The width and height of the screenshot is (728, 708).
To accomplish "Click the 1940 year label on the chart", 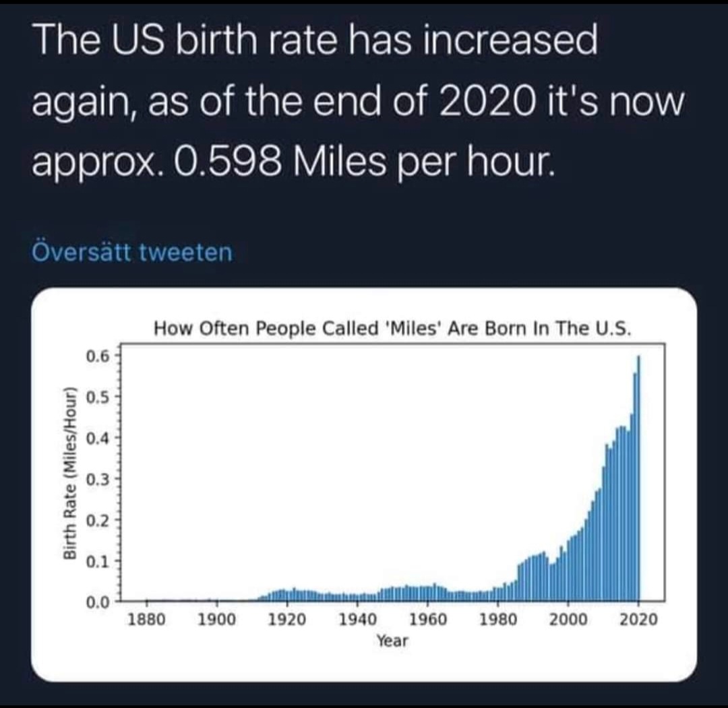I will (x=357, y=620).
